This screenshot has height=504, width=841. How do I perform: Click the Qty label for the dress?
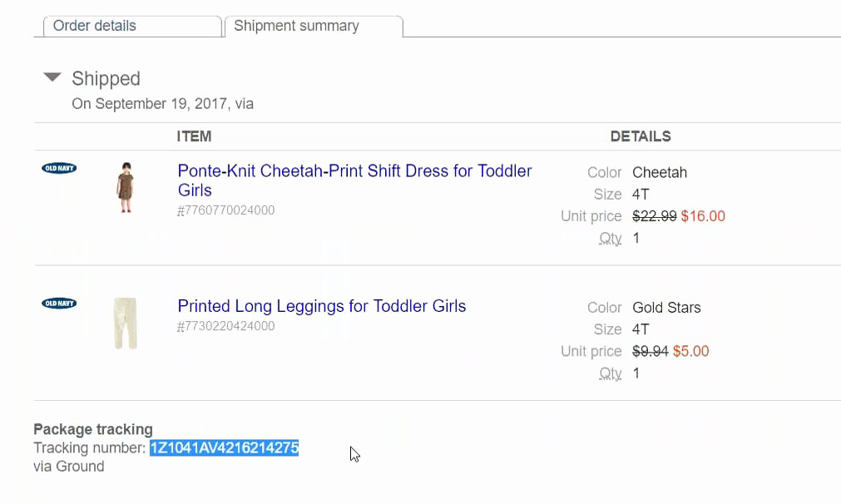(x=611, y=238)
